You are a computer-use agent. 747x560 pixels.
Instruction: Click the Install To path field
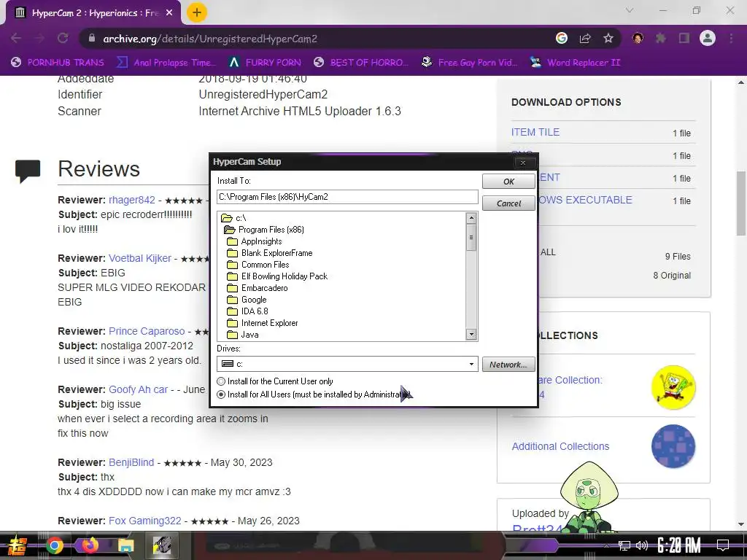pos(347,197)
